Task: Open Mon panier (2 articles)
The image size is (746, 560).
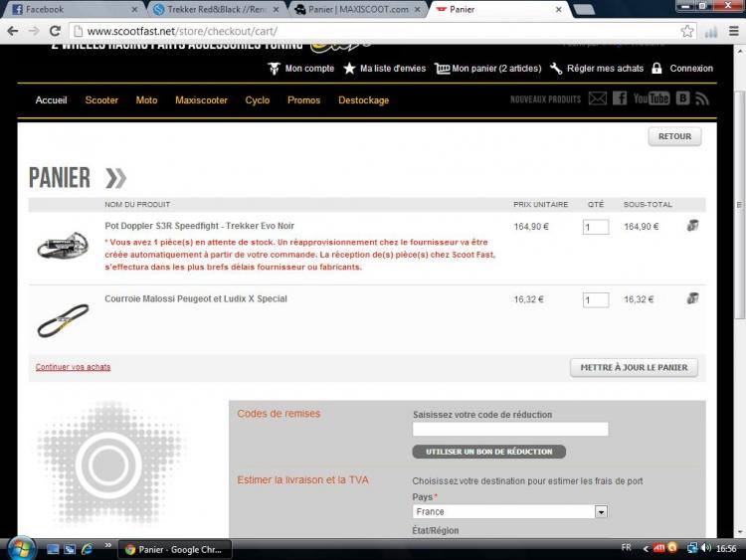Action: click(x=488, y=69)
